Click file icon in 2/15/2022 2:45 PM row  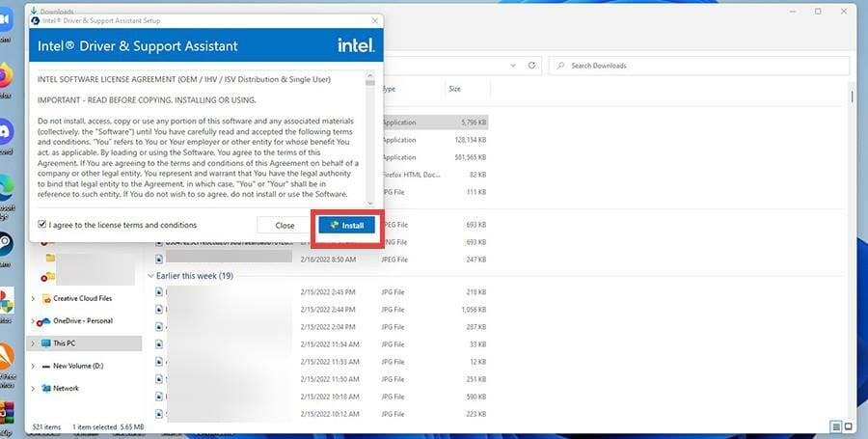pos(159,291)
